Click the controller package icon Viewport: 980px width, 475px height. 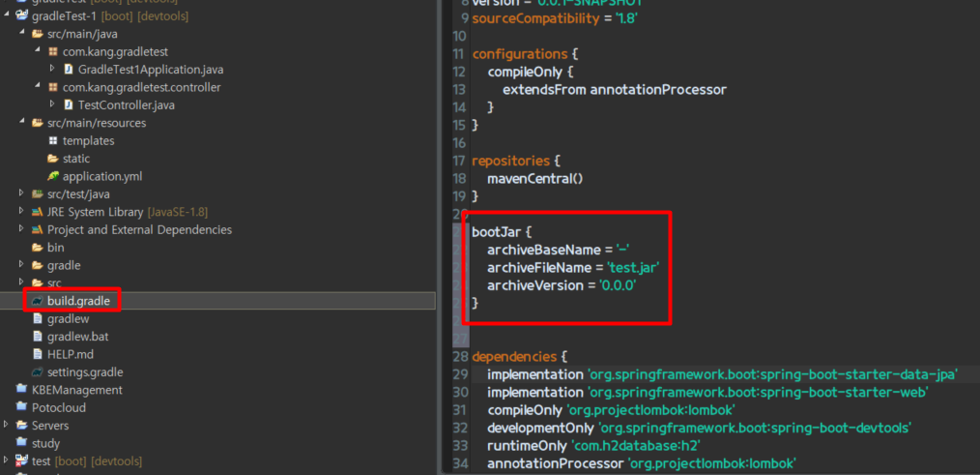click(x=53, y=87)
